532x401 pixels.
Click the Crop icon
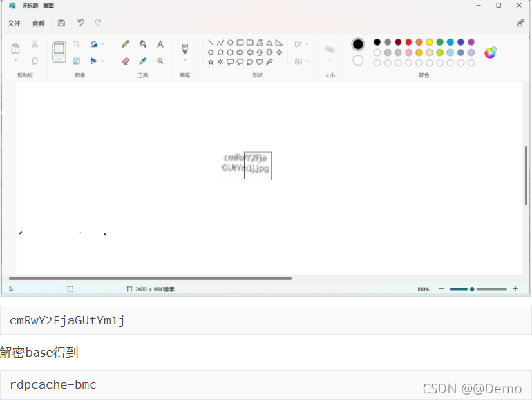[77, 43]
